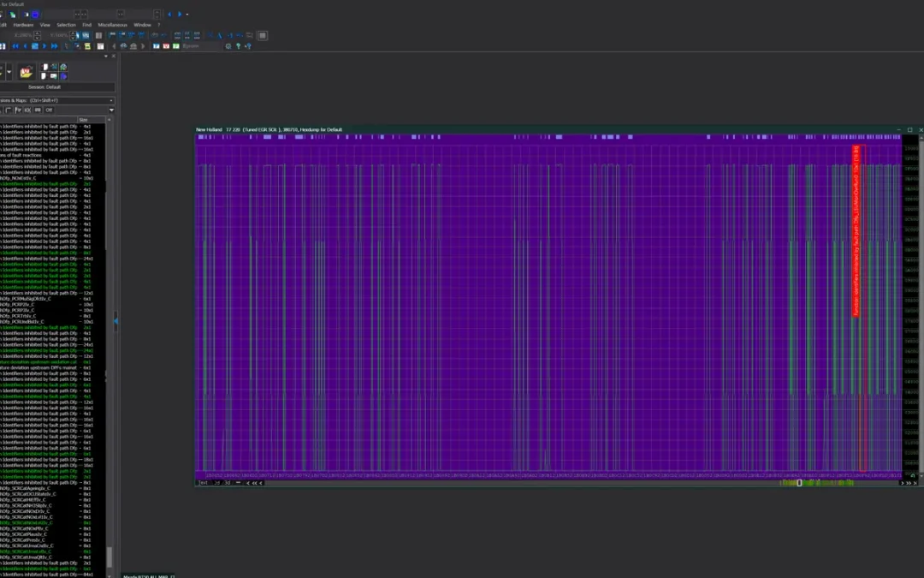
Task: Click the blue double-left arrow toolbar icon
Action: point(15,46)
